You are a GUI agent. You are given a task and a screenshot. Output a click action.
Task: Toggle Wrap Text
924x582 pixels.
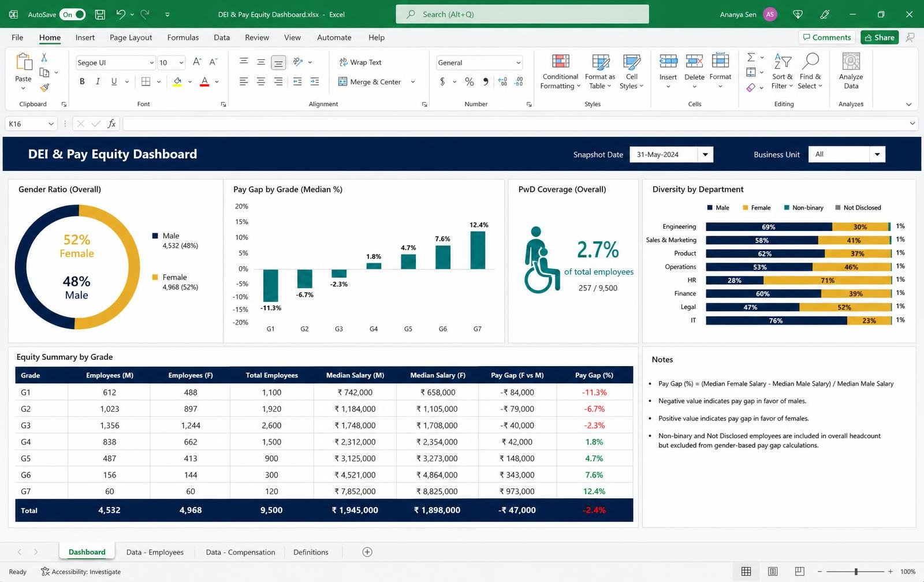tap(360, 62)
